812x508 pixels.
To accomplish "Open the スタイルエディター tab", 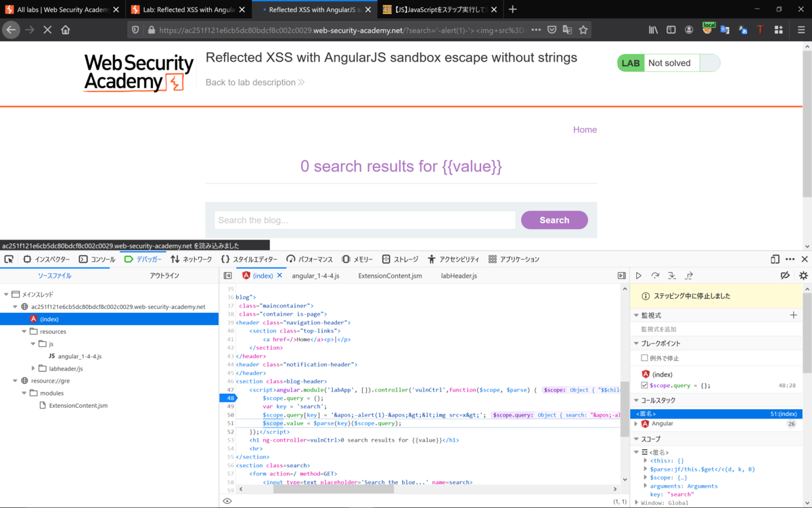I will click(x=249, y=259).
